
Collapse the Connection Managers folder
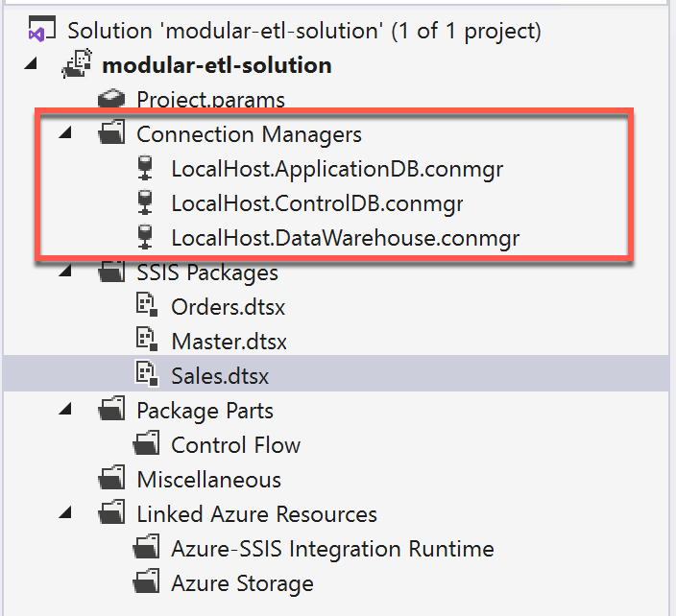[65, 134]
